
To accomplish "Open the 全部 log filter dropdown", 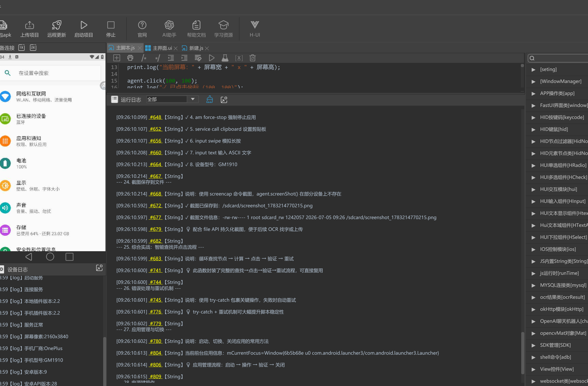I will pyautogui.click(x=172, y=99).
